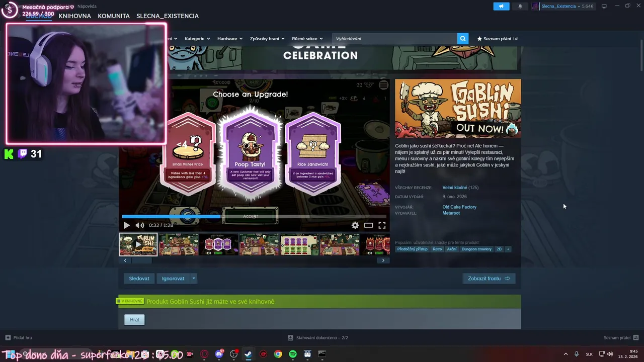Open Google Chrome from taskbar
This screenshot has width=644, height=362.
coord(278,354)
